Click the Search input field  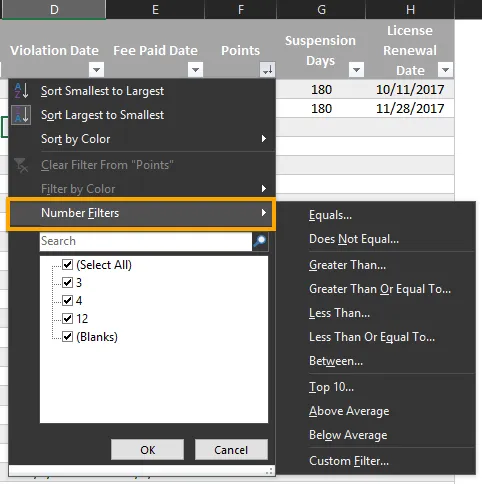(146, 241)
